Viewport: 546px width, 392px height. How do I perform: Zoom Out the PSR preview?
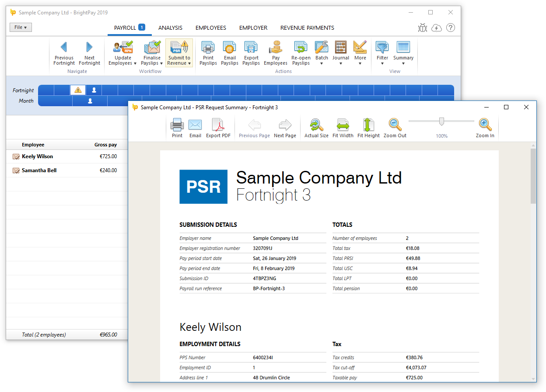[395, 128]
